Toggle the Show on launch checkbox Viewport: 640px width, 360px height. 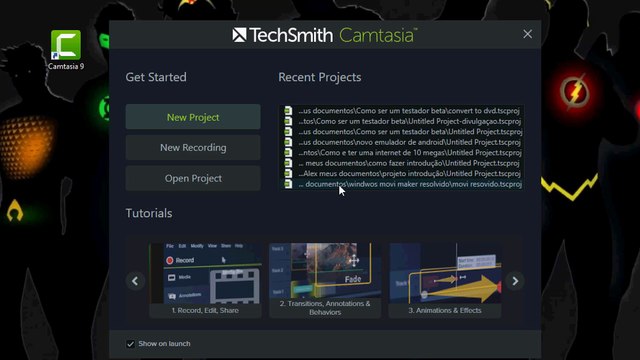click(x=130, y=344)
